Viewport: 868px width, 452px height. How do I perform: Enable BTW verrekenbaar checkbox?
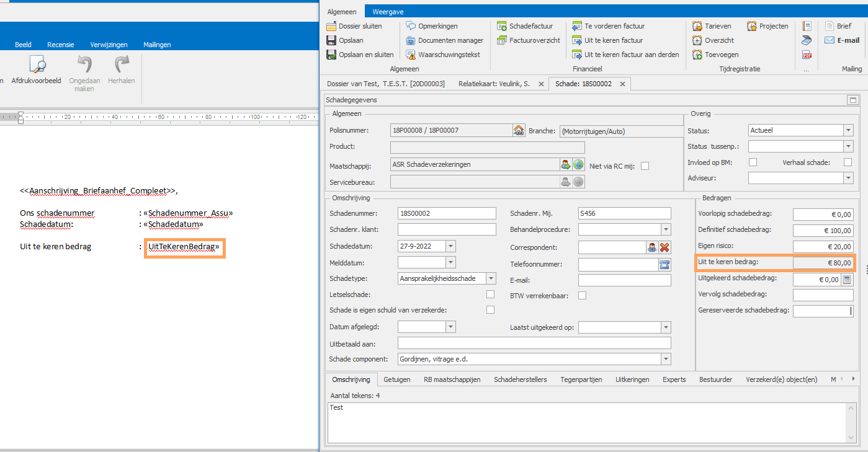pyautogui.click(x=582, y=296)
